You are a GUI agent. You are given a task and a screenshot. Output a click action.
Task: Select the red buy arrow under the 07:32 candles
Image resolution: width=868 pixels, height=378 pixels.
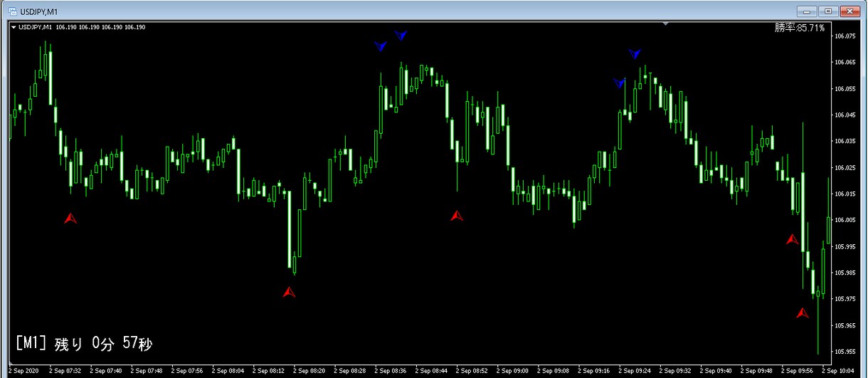[70, 218]
